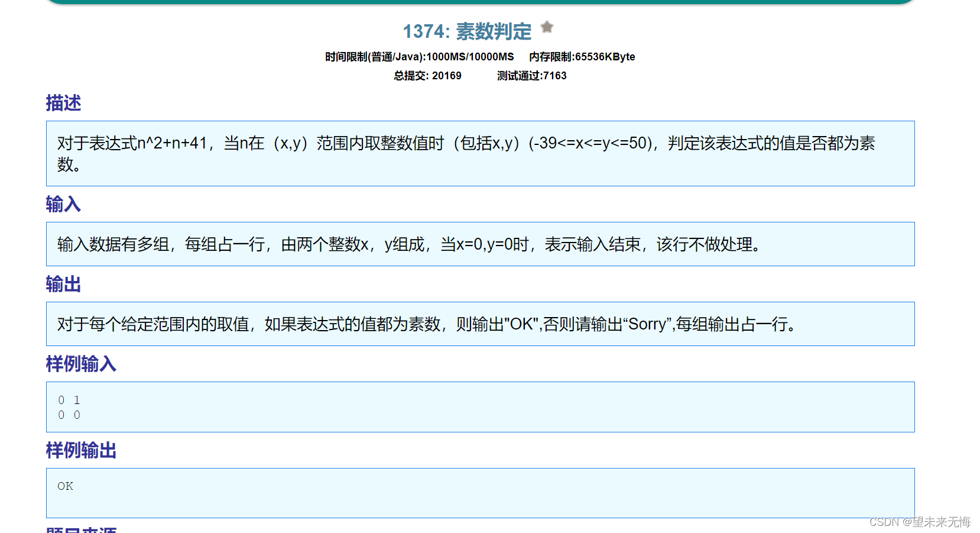The width and height of the screenshot is (980, 533).
Task: Click the 样例输出 section heading
Action: [x=80, y=451]
